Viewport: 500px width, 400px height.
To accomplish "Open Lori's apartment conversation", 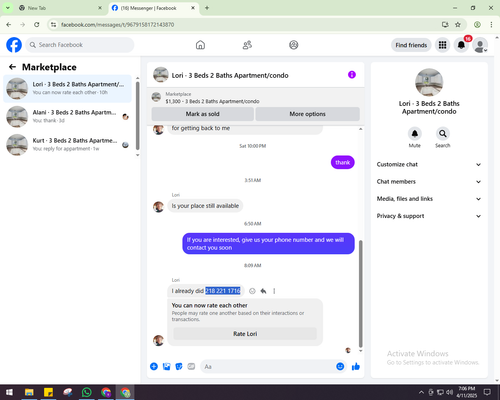I will point(67,88).
